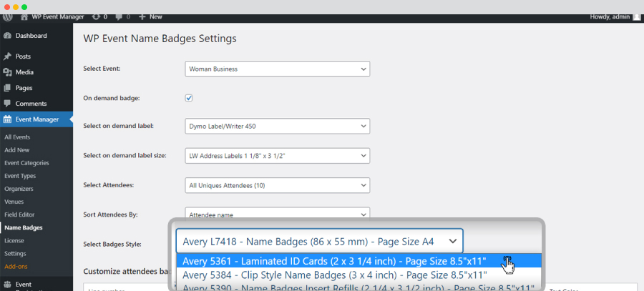Go to Event Categories submenu link

[x=26, y=163]
